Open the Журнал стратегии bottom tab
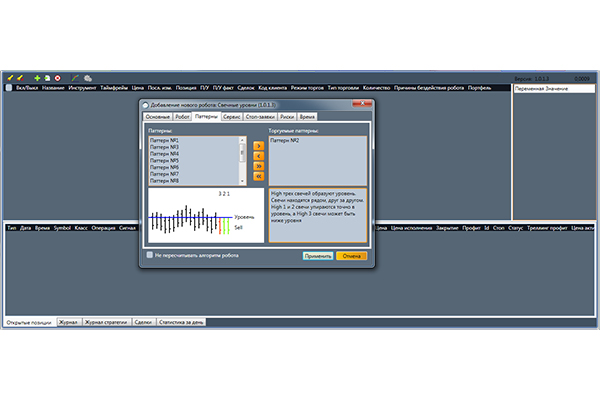 pyautogui.click(x=107, y=322)
